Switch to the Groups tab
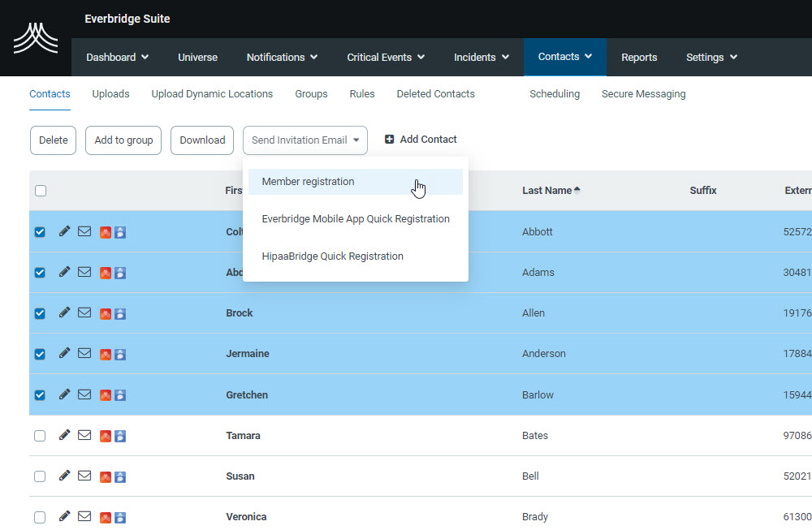Viewport: 812px width, 530px height. (311, 93)
